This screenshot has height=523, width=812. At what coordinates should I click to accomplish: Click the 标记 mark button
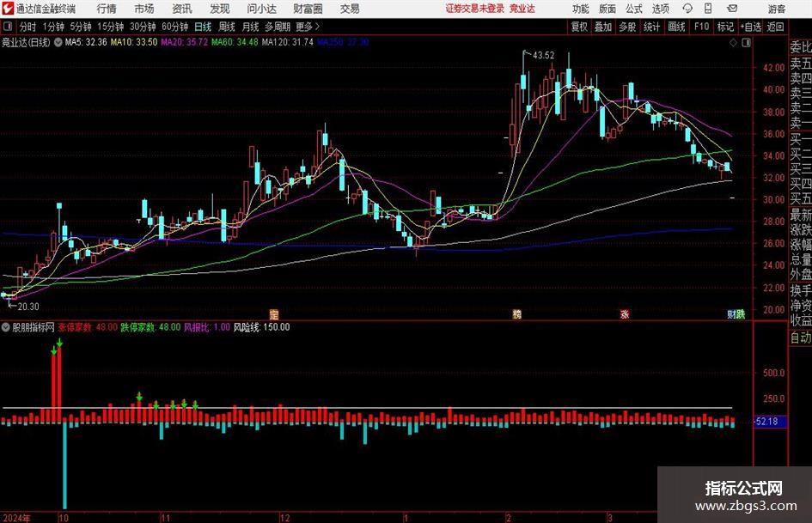[x=725, y=27]
